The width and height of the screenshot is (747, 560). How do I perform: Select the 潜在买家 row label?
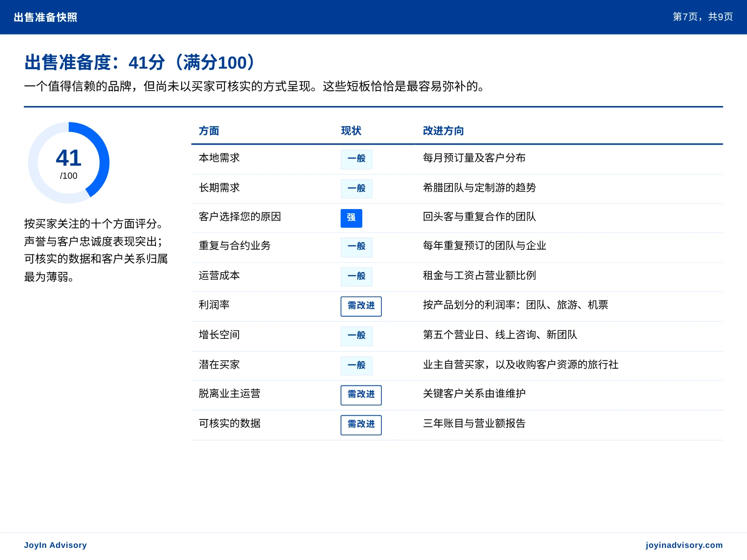tap(219, 365)
